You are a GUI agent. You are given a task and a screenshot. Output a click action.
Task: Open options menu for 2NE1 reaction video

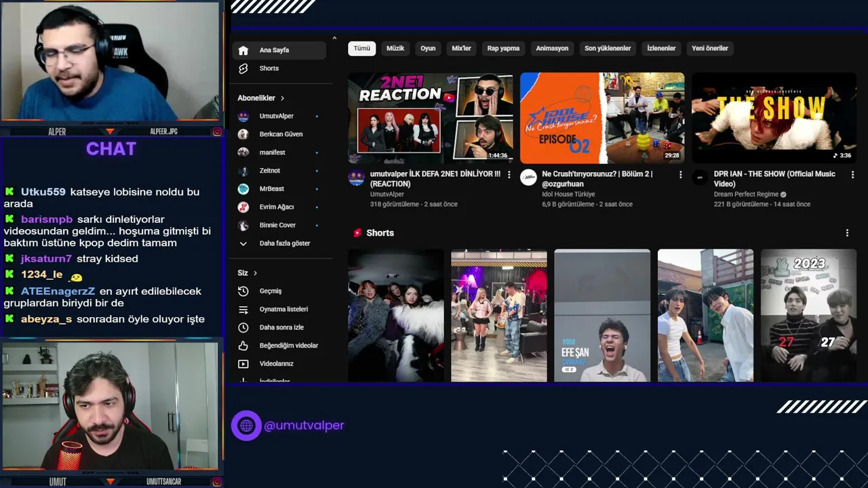(x=509, y=175)
